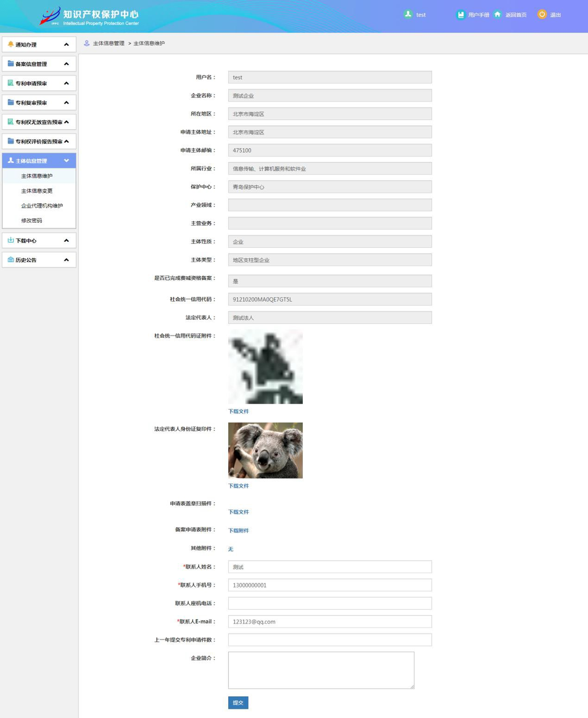Viewport: 588px width, 718px height.
Task: Focus the 企业简介 text area
Action: 321,670
